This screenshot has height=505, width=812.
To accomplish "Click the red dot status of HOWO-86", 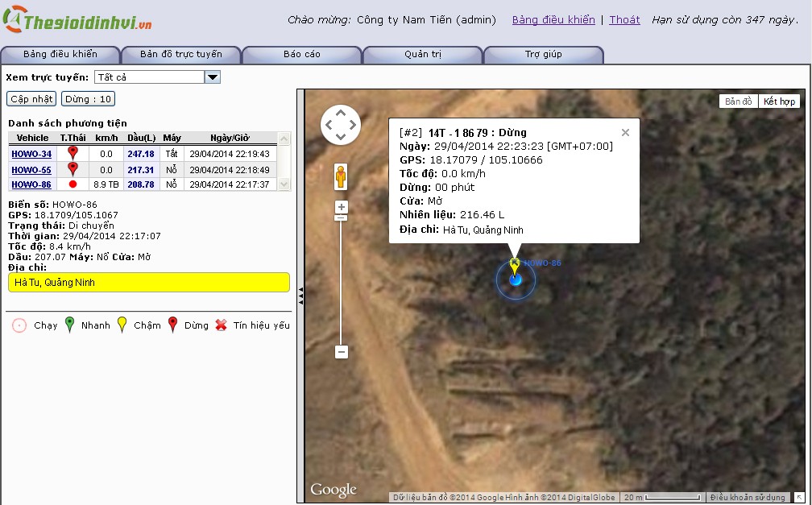I will pos(73,184).
